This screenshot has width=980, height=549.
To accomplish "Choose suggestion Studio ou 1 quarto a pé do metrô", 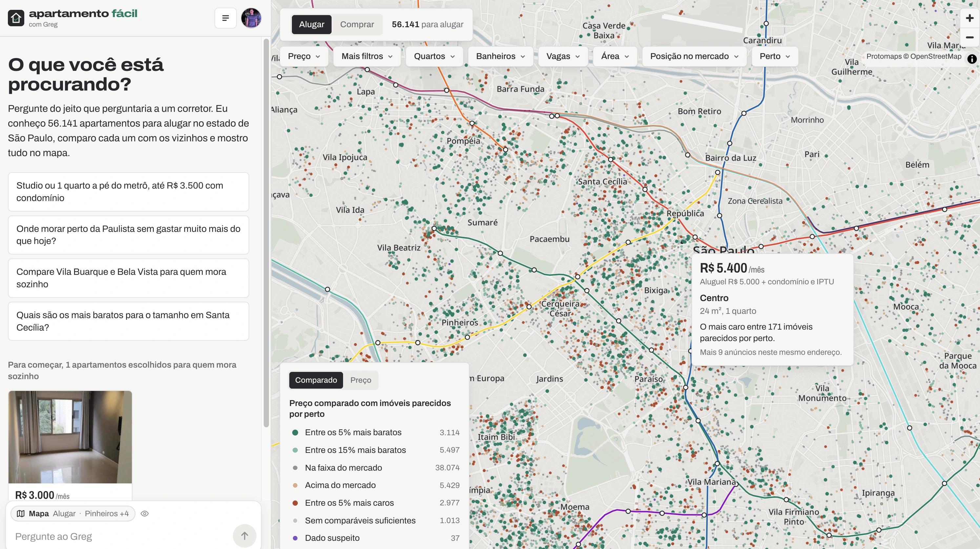I will tap(128, 192).
